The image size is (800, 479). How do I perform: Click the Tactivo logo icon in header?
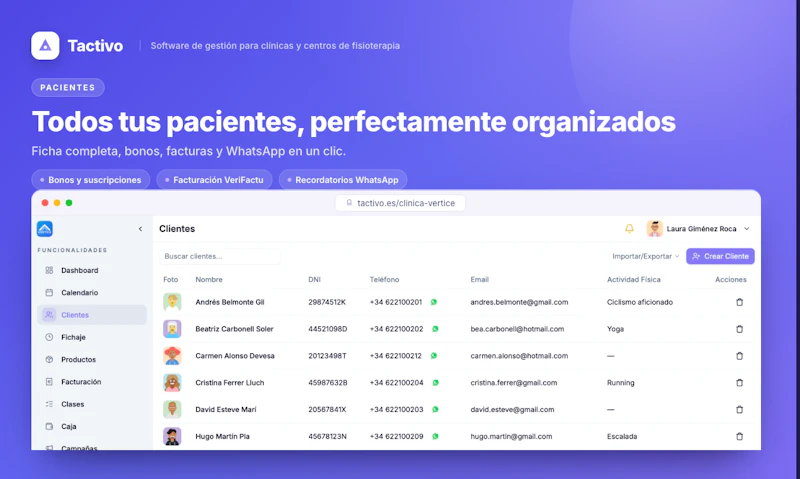point(45,45)
